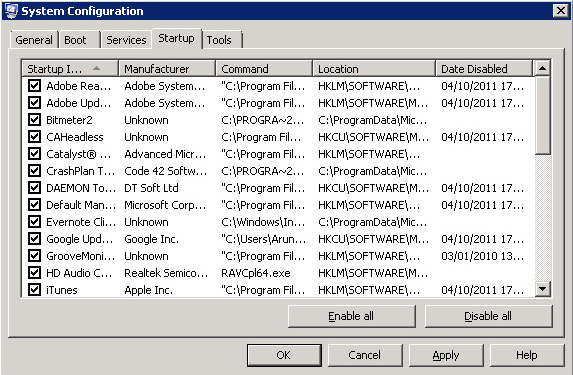Viewport: 573px width, 375px height.
Task: Click the scroll down arrow of list
Action: click(x=542, y=289)
